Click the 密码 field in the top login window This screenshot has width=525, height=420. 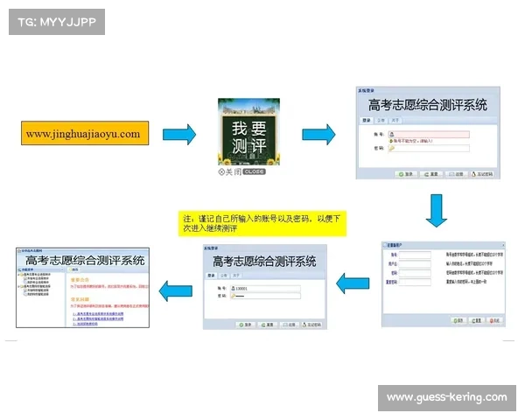point(429,148)
